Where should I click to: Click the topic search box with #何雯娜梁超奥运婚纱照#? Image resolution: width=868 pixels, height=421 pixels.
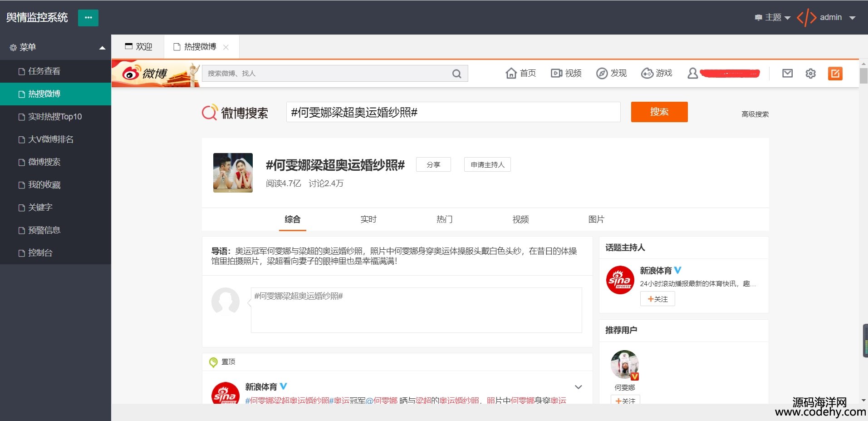(453, 112)
